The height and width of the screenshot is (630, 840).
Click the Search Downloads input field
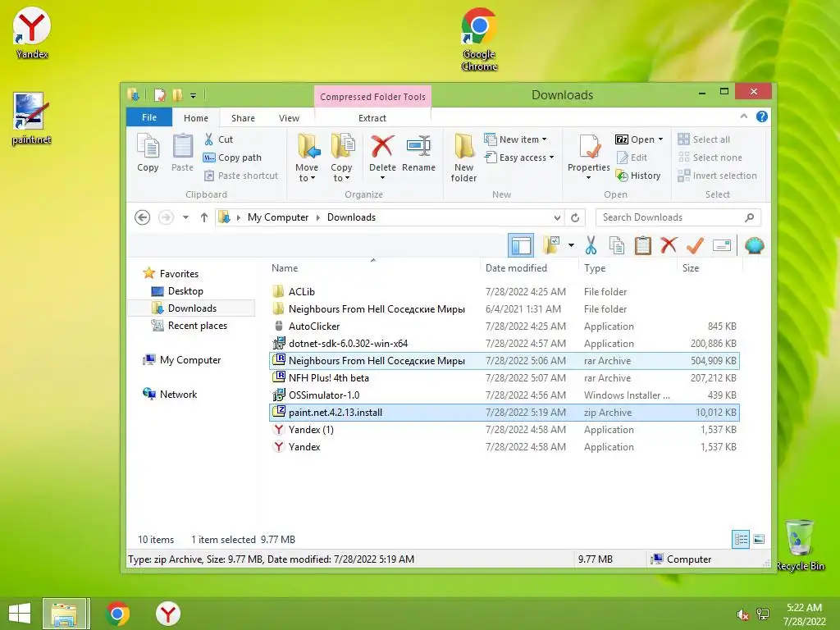pyautogui.click(x=678, y=217)
